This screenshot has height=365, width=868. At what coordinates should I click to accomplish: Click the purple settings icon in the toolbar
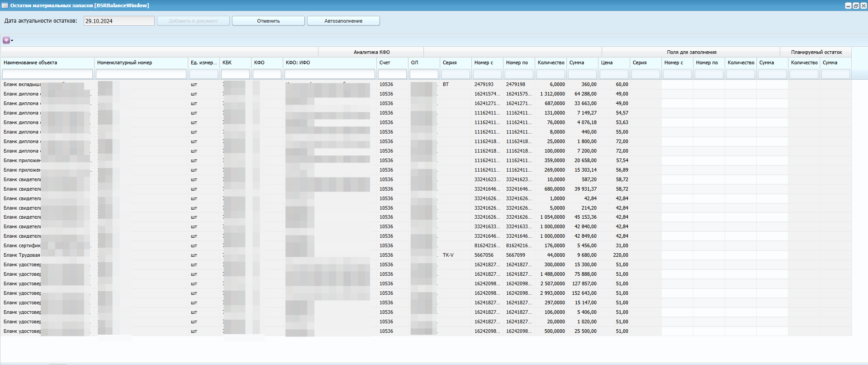coord(6,40)
